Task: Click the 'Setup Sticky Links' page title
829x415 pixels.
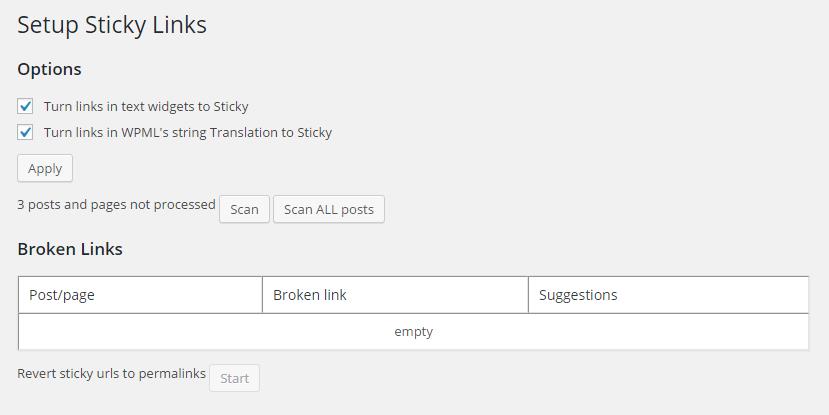Action: [x=112, y=25]
